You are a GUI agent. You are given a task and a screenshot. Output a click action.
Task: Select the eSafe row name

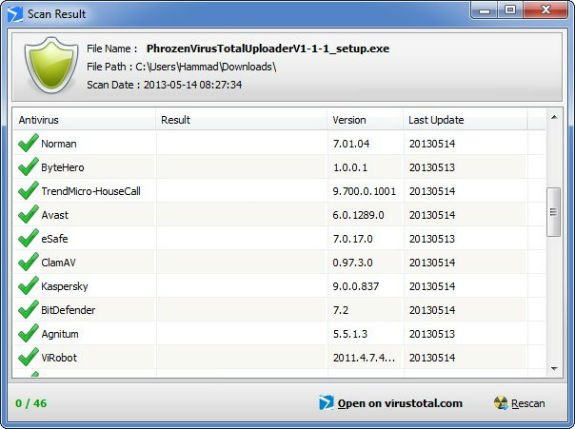[54, 239]
